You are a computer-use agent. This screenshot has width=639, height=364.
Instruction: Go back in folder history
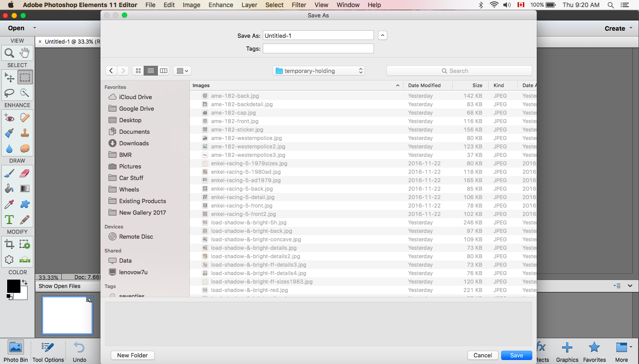tap(111, 71)
